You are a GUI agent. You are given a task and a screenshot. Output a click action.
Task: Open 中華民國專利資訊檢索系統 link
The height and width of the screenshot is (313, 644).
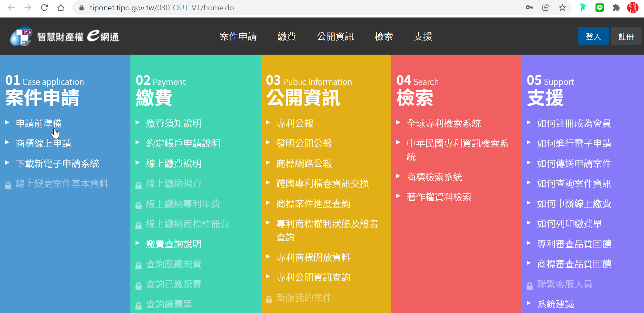pos(458,150)
